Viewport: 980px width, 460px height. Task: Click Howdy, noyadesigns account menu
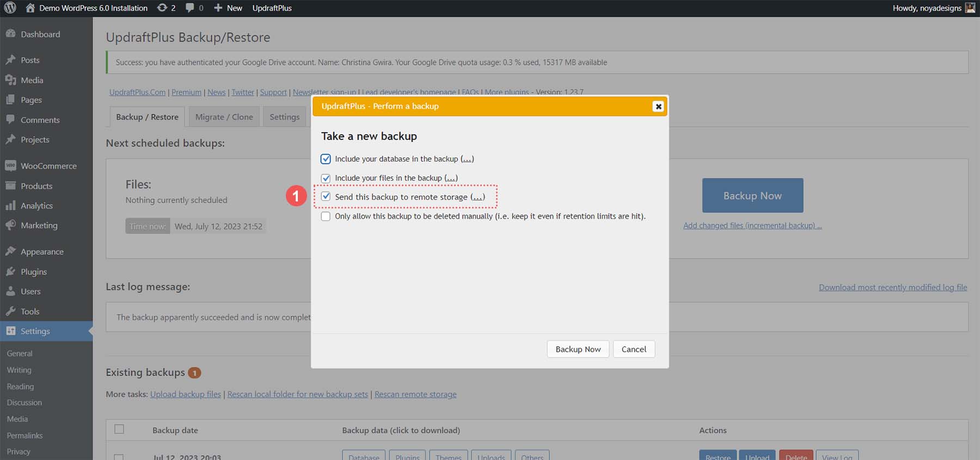[x=934, y=8]
